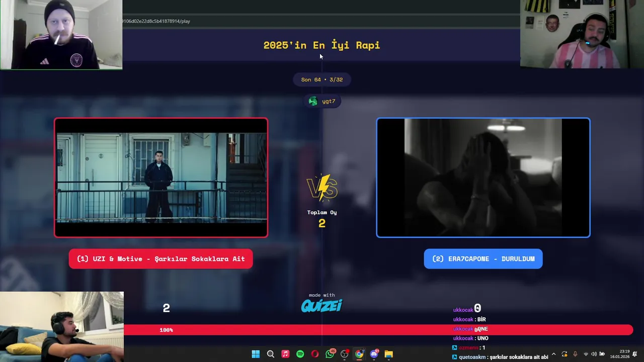Open the clock and date panel

[620, 354]
